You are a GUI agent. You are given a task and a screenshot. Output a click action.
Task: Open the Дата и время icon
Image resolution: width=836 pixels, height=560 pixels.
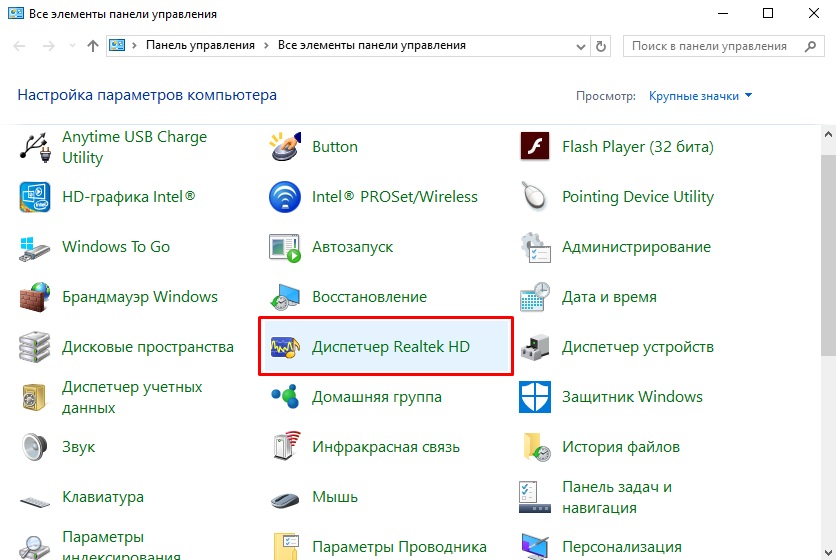point(535,297)
